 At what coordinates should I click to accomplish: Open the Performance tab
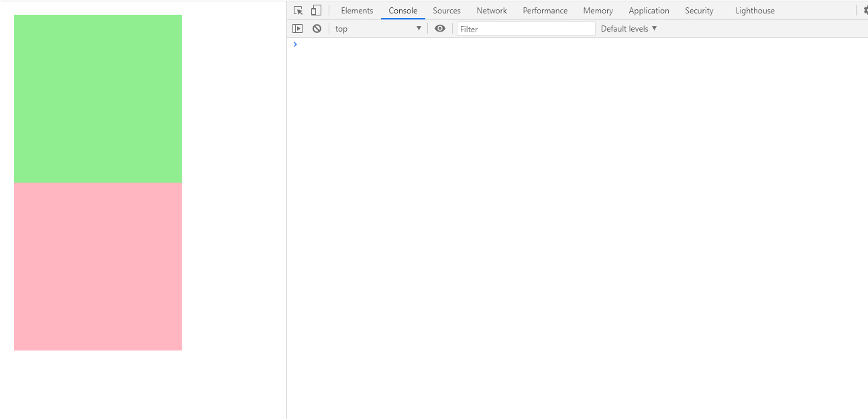(x=545, y=11)
